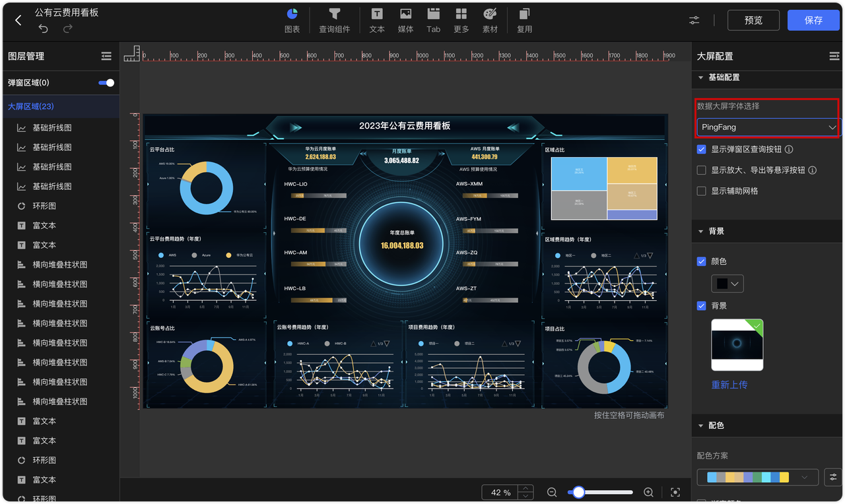Select the Tab component in the toolbar

(x=433, y=20)
